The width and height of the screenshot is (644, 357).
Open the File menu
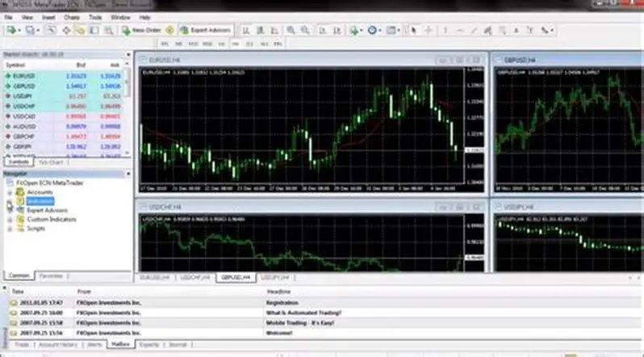point(8,17)
